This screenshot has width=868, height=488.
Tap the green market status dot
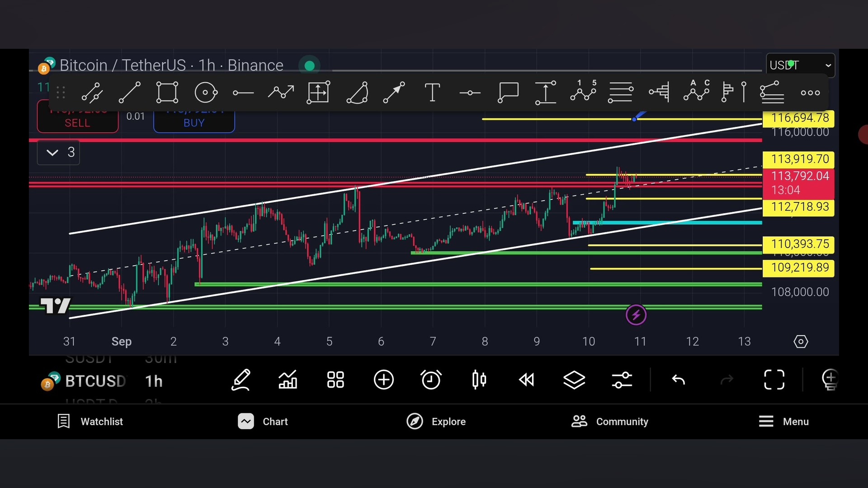pyautogui.click(x=310, y=66)
